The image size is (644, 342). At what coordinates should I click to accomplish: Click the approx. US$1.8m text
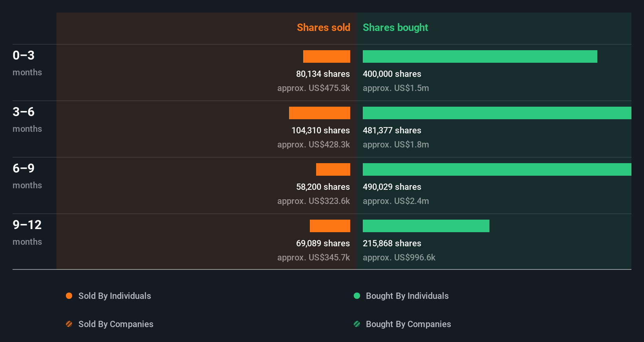(396, 145)
